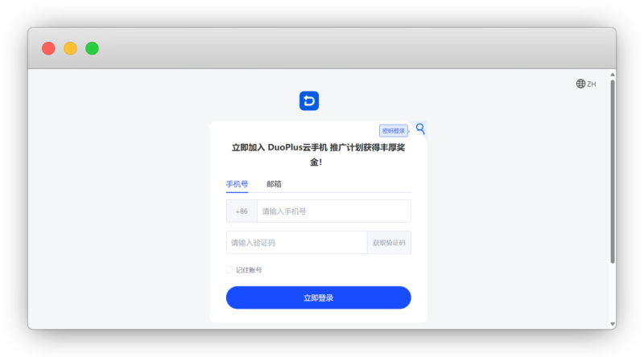The height and width of the screenshot is (357, 644).
Task: Click the scrollbar down arrow
Action: (x=613, y=324)
